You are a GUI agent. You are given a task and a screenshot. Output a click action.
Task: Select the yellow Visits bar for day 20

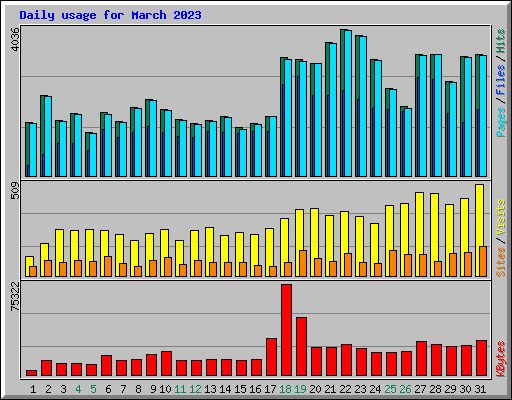tap(313, 233)
